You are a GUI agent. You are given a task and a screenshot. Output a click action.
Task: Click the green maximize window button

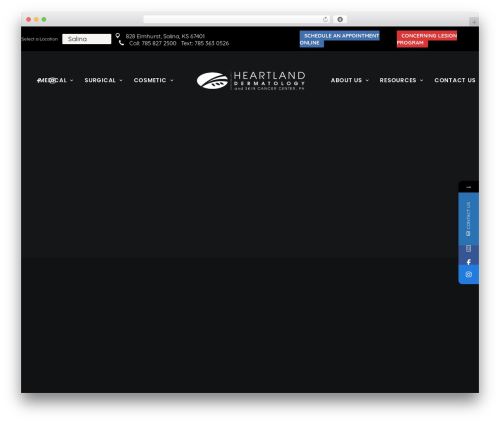point(44,19)
